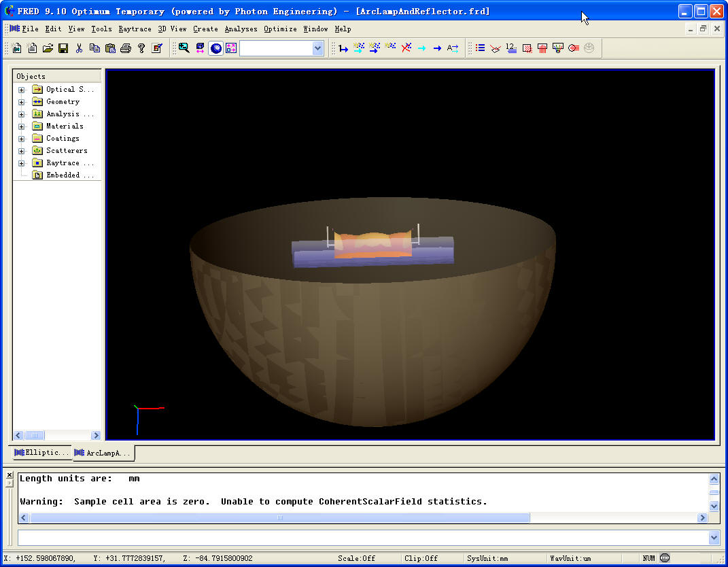
Task: Click the Help question mark icon
Action: pos(141,48)
